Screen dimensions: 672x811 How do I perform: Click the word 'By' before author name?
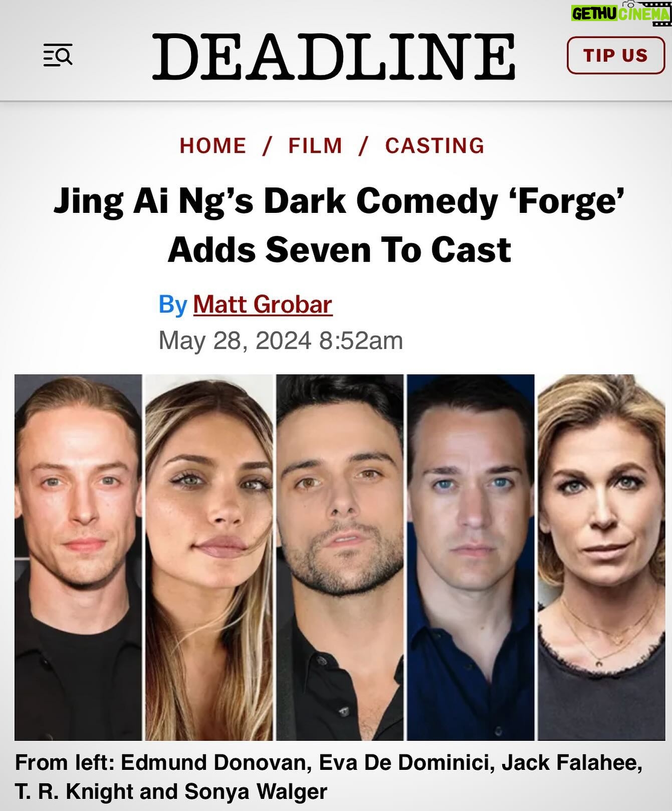(173, 304)
